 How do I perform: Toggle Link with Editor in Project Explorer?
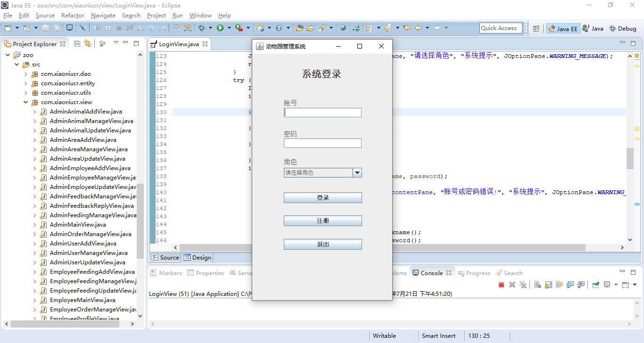click(x=87, y=44)
